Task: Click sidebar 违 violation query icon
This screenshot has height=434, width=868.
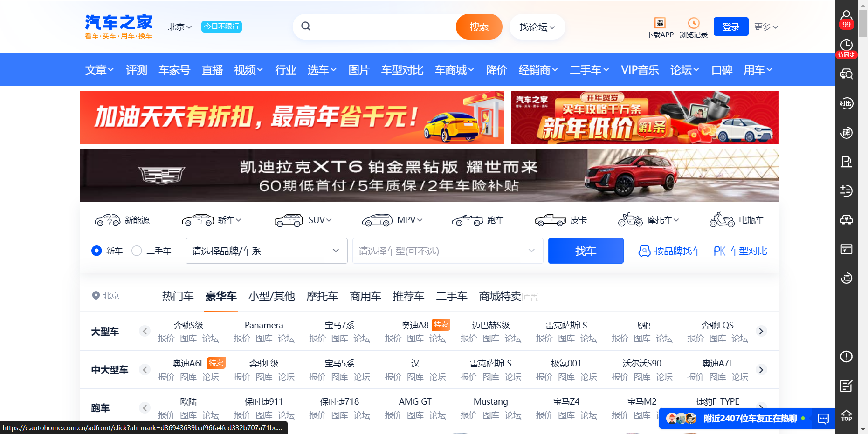Action: pos(847,278)
